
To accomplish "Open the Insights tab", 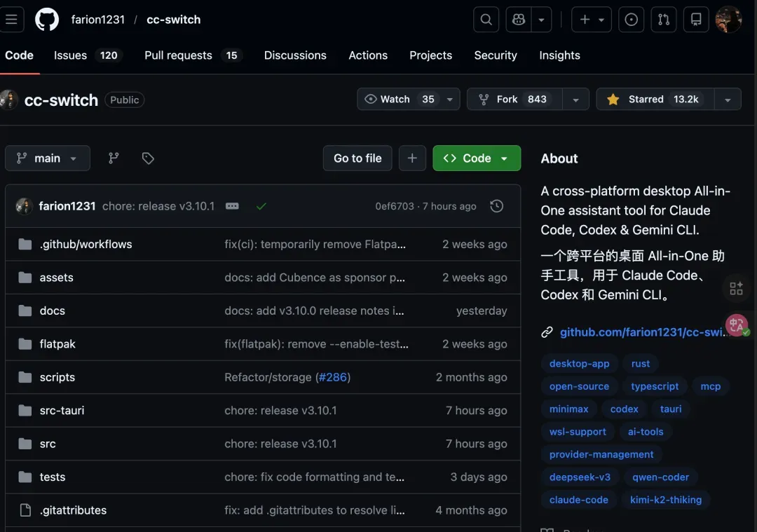I will click(559, 55).
